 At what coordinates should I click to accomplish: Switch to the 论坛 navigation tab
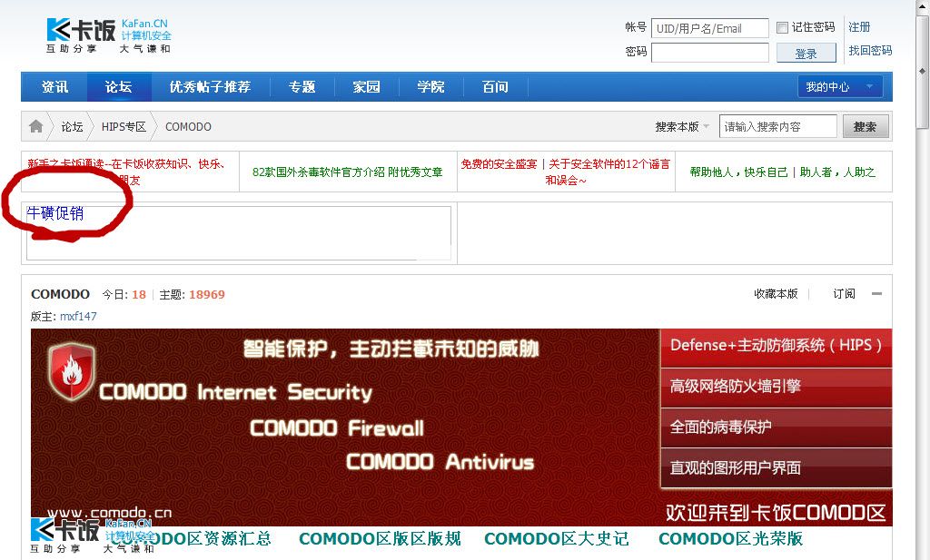pyautogui.click(x=119, y=86)
